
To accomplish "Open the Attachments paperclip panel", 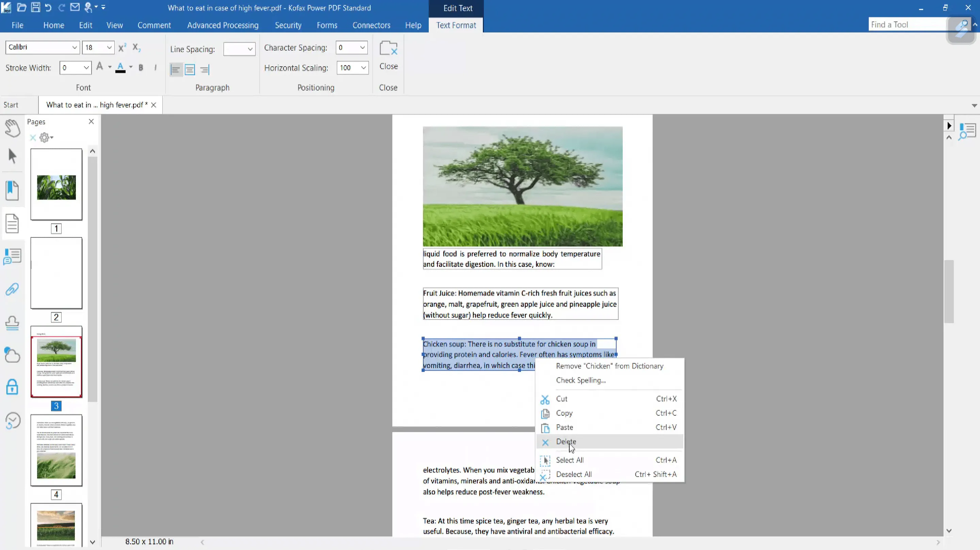I will pyautogui.click(x=12, y=290).
